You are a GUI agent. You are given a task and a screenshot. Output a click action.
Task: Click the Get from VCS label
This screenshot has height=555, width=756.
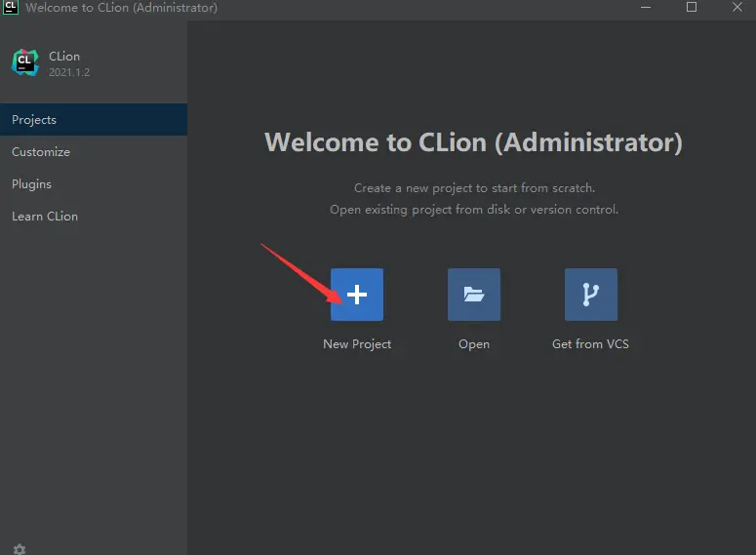(x=590, y=343)
